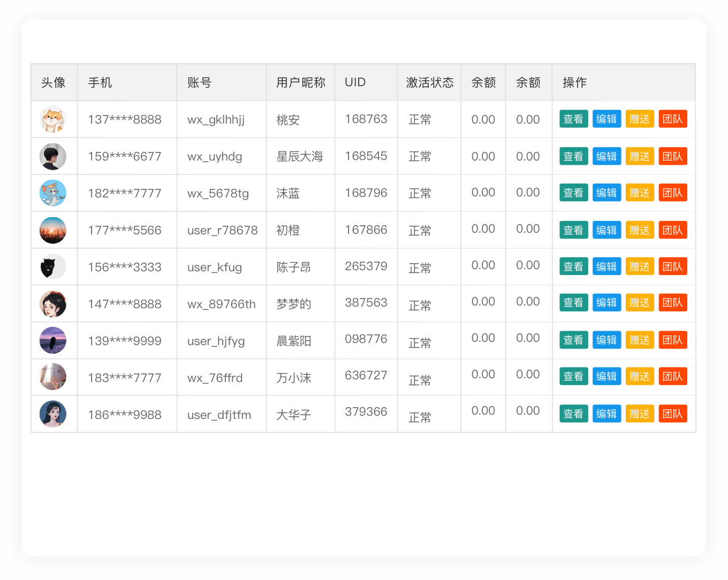
Task: Click 团队 button for 万小沫
Action: pos(673,376)
